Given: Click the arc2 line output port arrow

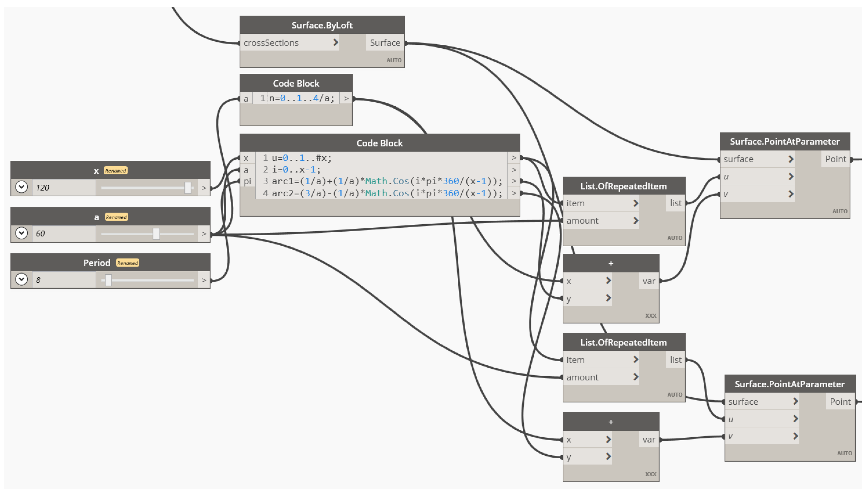Looking at the screenshot, I should tap(514, 193).
